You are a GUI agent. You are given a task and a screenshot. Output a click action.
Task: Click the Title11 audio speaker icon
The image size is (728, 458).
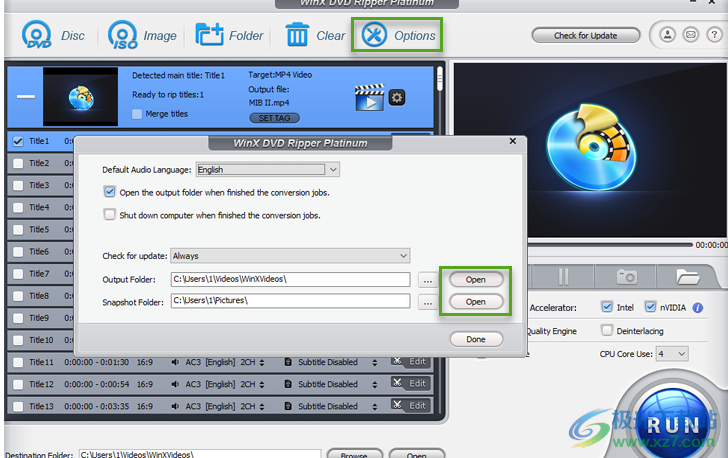175,362
